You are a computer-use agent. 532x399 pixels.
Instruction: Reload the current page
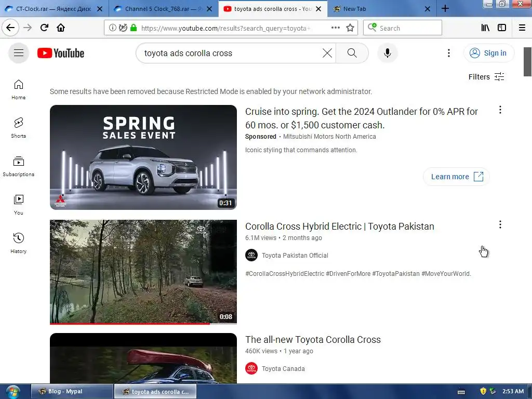45,28
